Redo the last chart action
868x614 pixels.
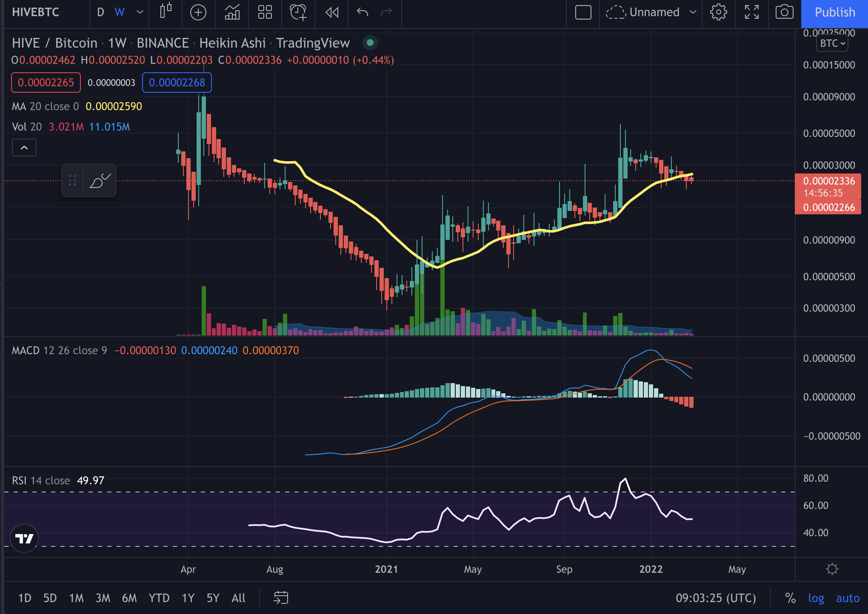[x=386, y=12]
